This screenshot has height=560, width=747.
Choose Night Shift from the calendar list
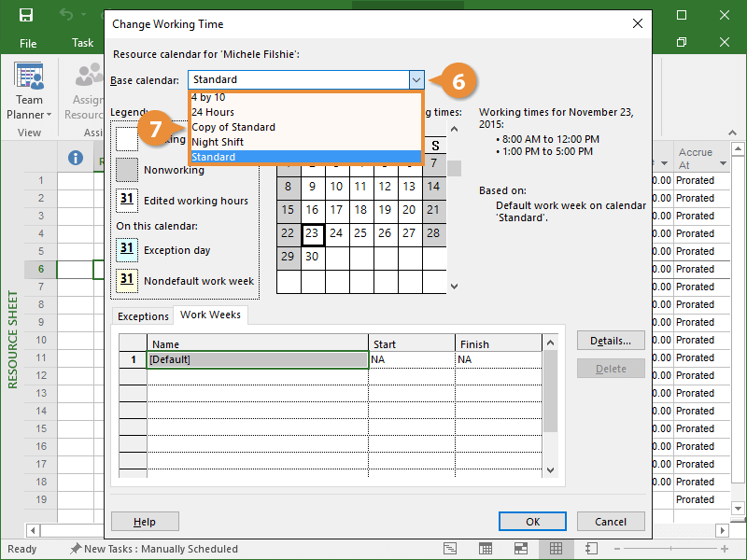tap(218, 142)
